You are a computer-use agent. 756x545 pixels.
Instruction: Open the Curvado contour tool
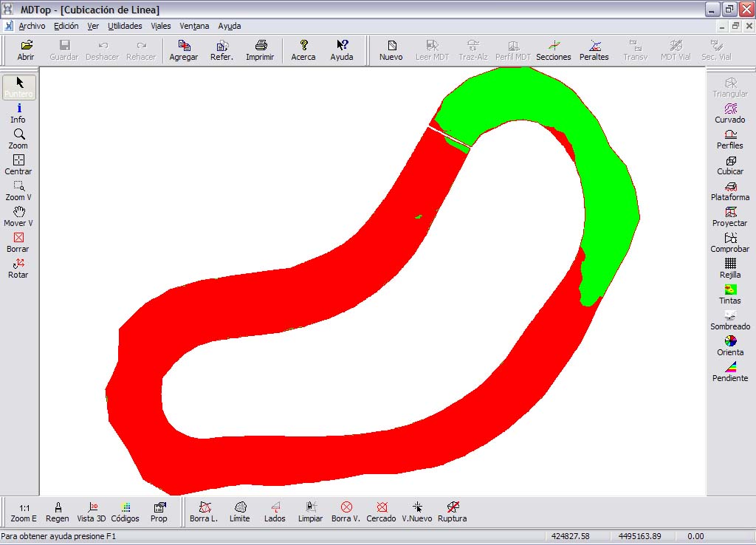730,114
